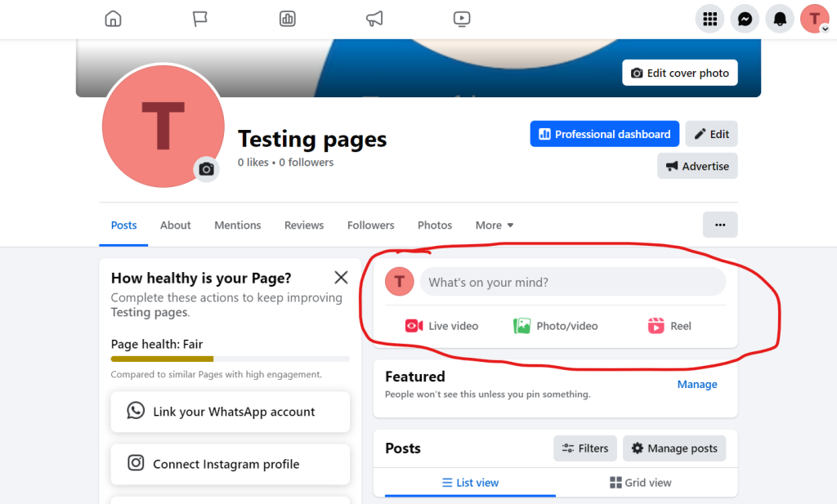Open the Pages flag icon
Screen dimensions: 837x504
pos(199,19)
